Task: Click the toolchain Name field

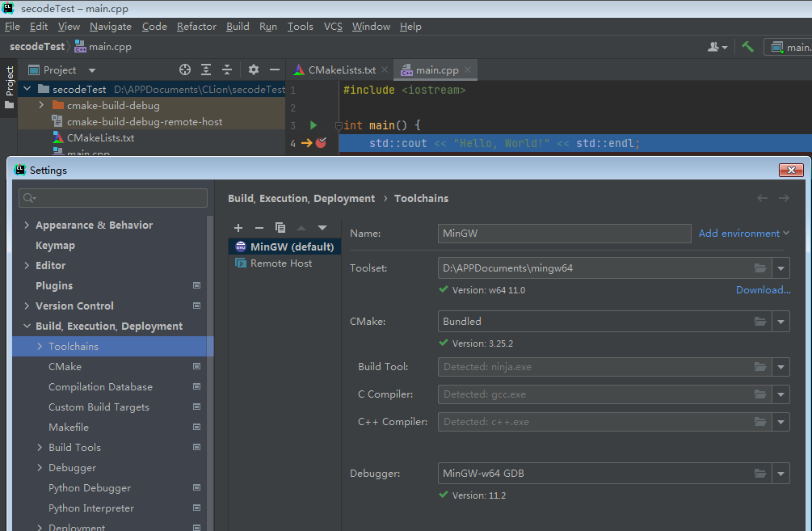Action: [x=564, y=233]
